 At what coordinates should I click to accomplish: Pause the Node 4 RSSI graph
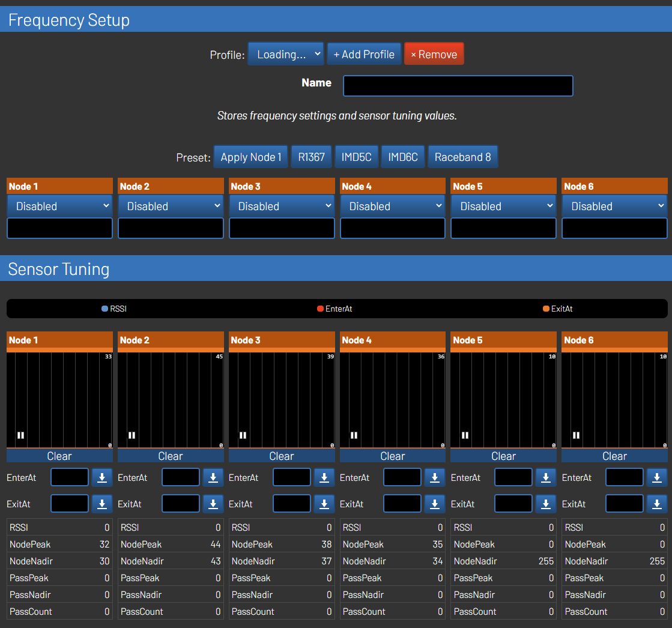point(354,435)
